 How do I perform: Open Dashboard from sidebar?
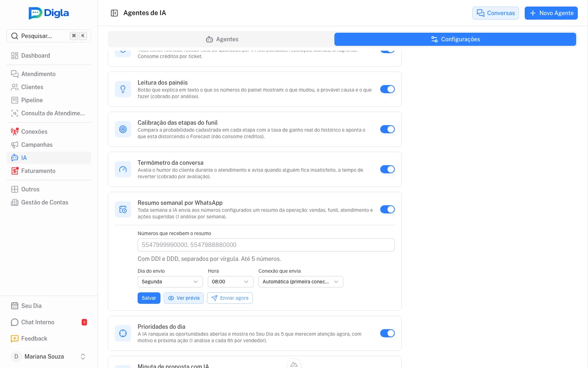(49, 56)
